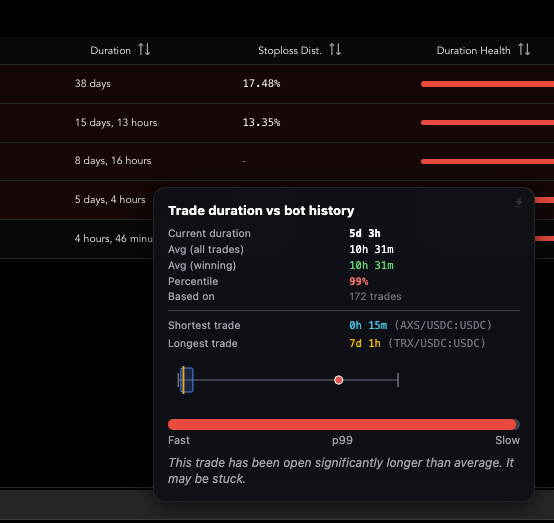Click the health bar in 8 days row
The image size is (554, 523).
487,161
